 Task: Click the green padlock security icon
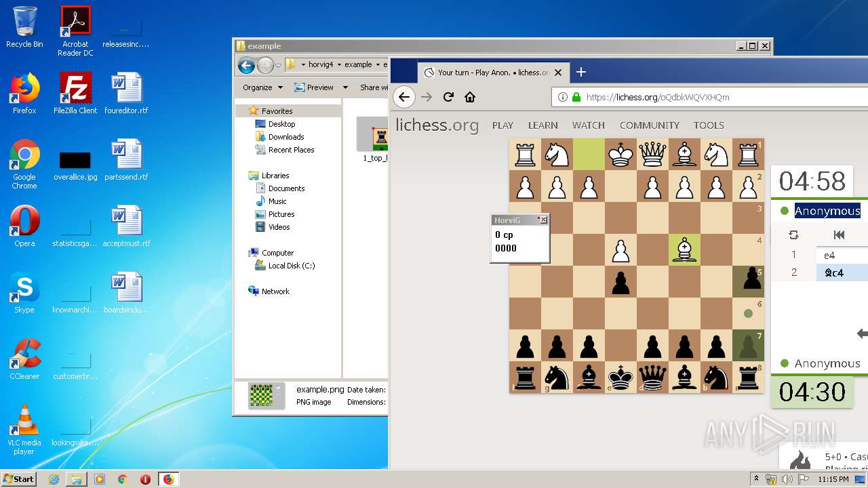(576, 97)
